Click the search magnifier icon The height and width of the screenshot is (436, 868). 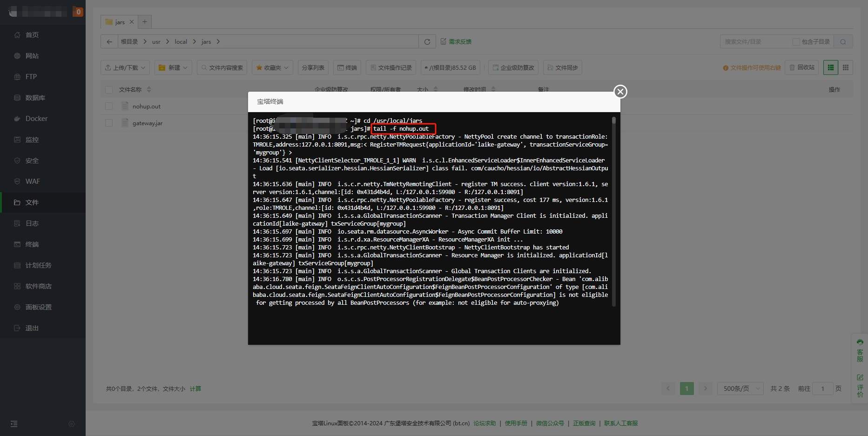tap(843, 42)
